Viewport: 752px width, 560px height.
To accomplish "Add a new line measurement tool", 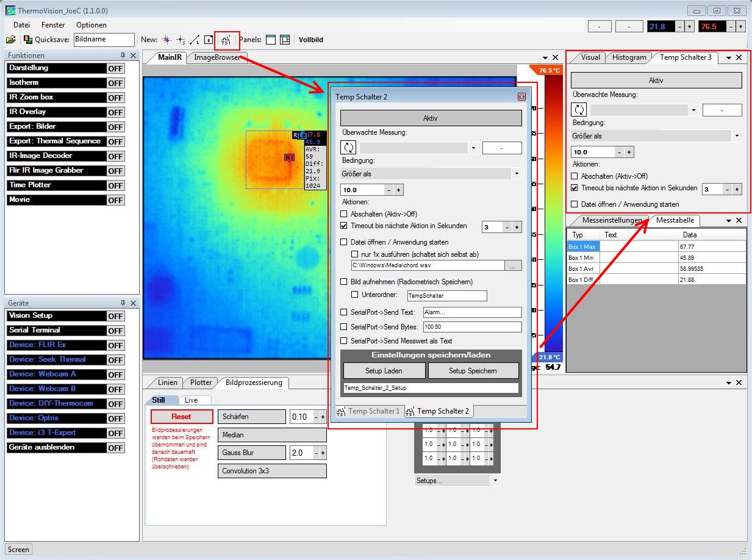I will pyautogui.click(x=195, y=40).
